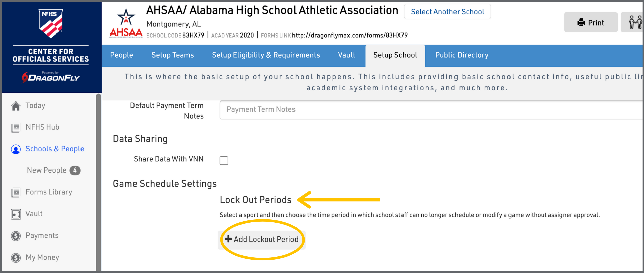Screen dimensions: 644x273
Task: Open Setup Eligibility & Requirements tab
Action: coord(266,55)
